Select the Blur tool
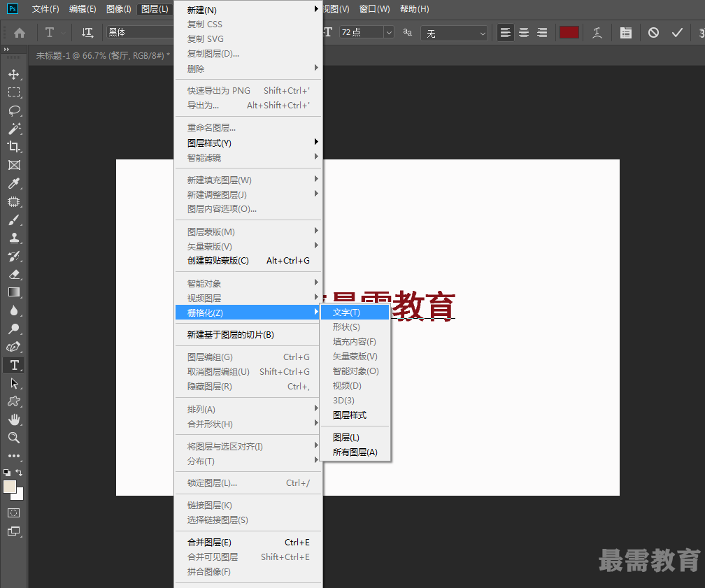 click(x=14, y=310)
